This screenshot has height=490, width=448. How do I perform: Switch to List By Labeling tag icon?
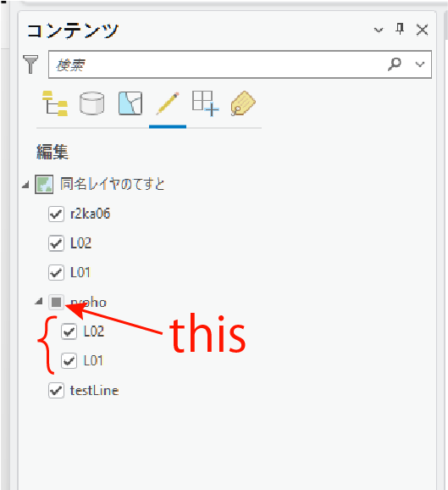click(243, 103)
